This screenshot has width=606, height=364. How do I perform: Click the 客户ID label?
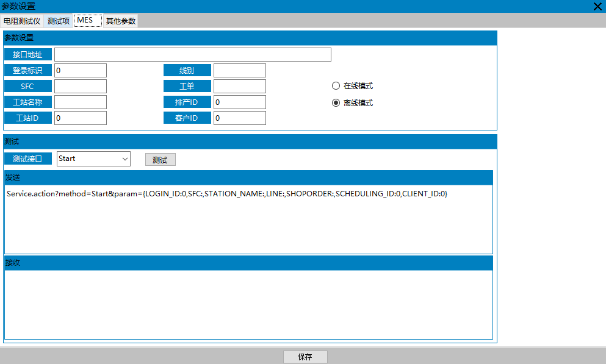click(x=187, y=118)
